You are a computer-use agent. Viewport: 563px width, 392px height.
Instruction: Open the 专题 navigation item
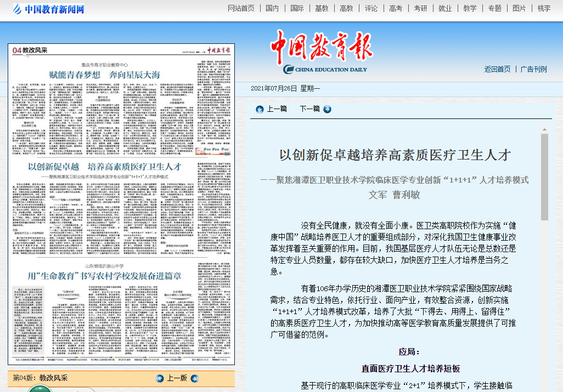pos(495,8)
